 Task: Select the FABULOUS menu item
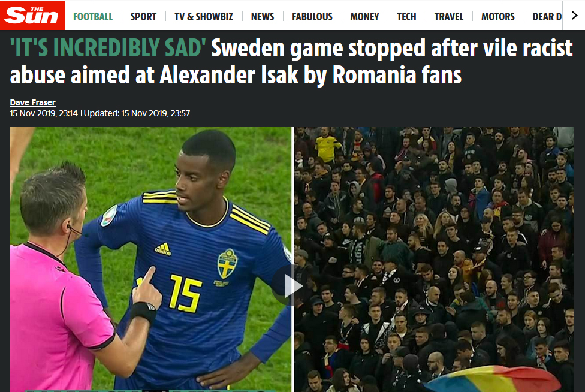tap(312, 17)
